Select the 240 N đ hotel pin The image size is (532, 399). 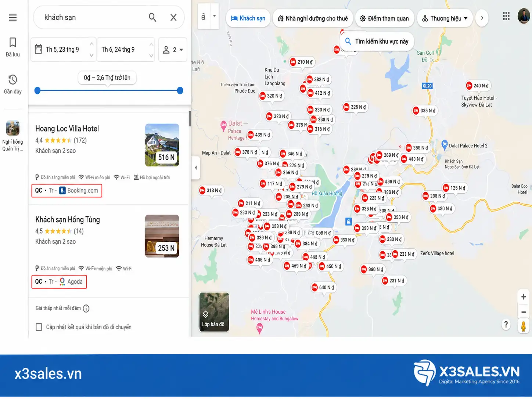(478, 86)
